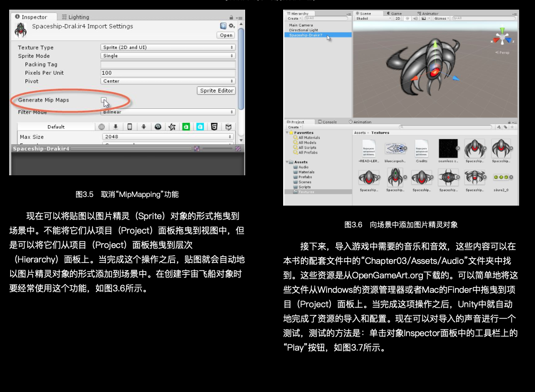This screenshot has height=392, width=535.
Task: Click the Pixels Per Unit field
Action: tap(168, 73)
